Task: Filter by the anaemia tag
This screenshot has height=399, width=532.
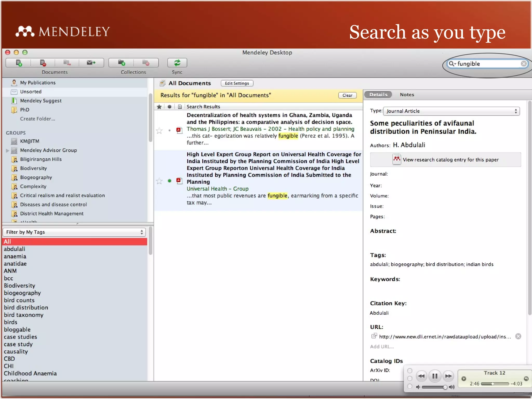Action: (x=15, y=256)
